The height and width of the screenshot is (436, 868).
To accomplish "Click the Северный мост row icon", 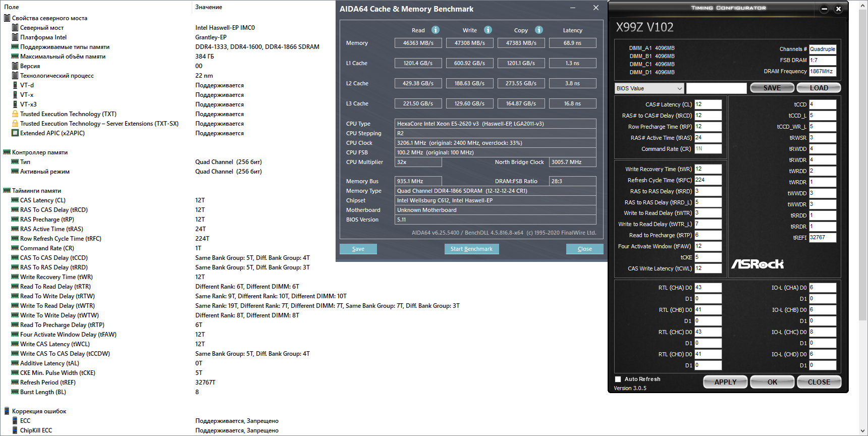I will [x=15, y=28].
